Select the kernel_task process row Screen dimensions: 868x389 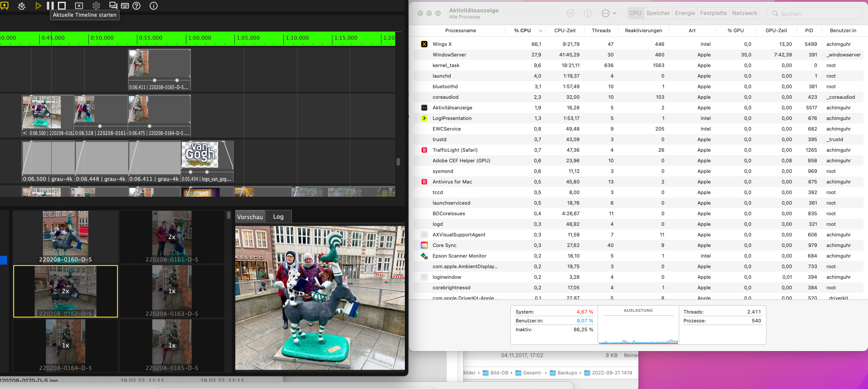(x=638, y=65)
